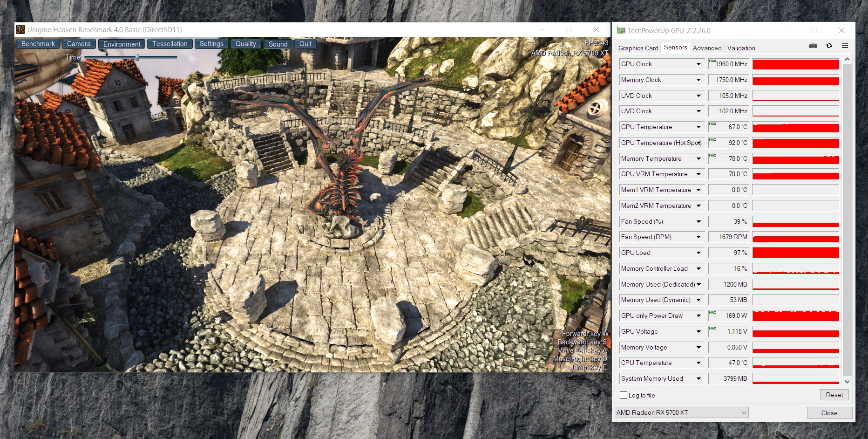
Task: Click the System Memory Used 3799 MB value
Action: (728, 379)
